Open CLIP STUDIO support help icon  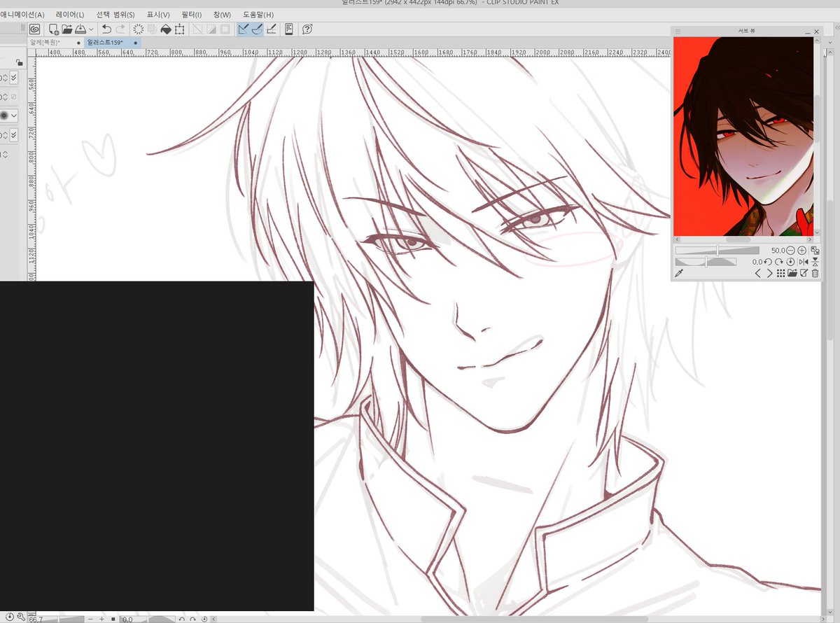[307, 29]
